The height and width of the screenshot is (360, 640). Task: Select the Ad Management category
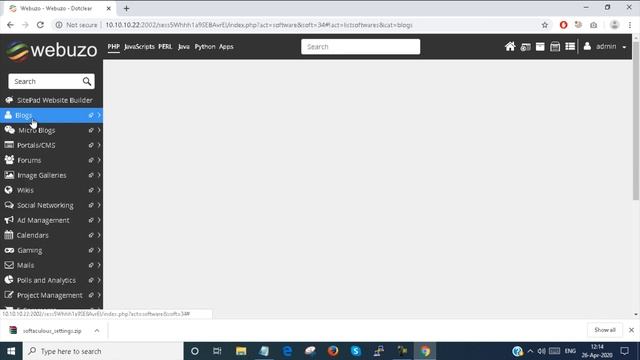43,220
